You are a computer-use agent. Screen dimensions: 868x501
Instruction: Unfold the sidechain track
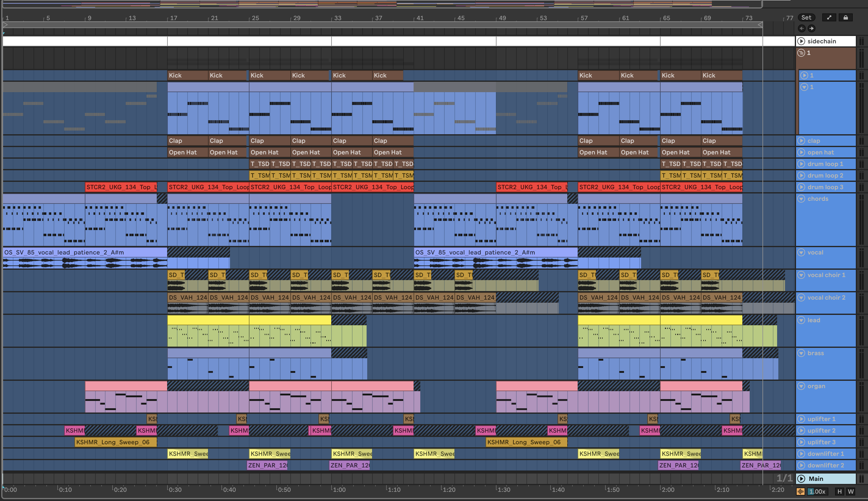pyautogui.click(x=801, y=41)
